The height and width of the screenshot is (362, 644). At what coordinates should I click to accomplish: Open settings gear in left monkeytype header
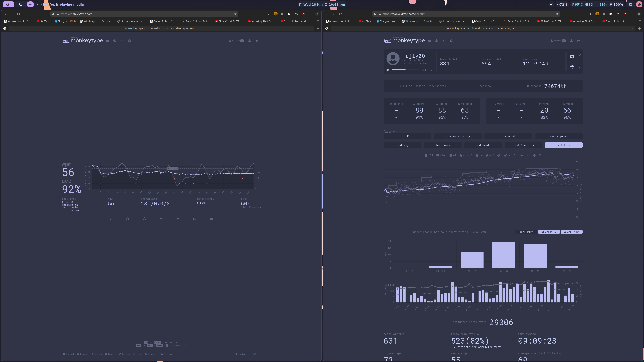pos(129,41)
